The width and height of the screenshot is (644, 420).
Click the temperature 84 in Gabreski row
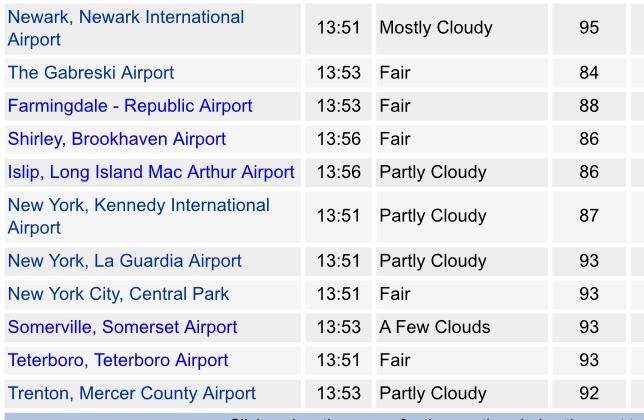(589, 73)
